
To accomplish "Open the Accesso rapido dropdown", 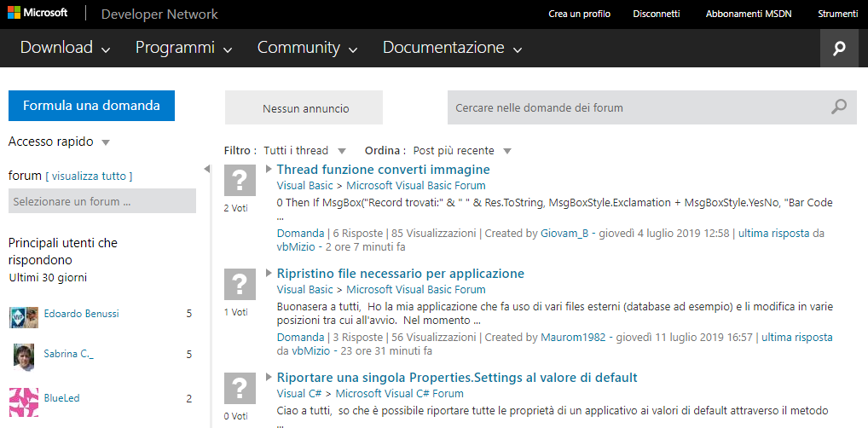I will [59, 142].
